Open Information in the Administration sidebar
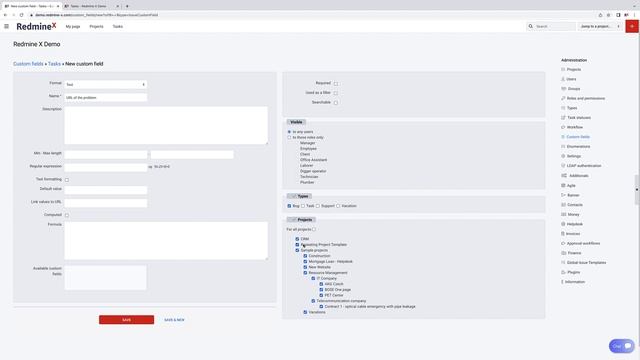The image size is (640, 360). click(x=575, y=282)
